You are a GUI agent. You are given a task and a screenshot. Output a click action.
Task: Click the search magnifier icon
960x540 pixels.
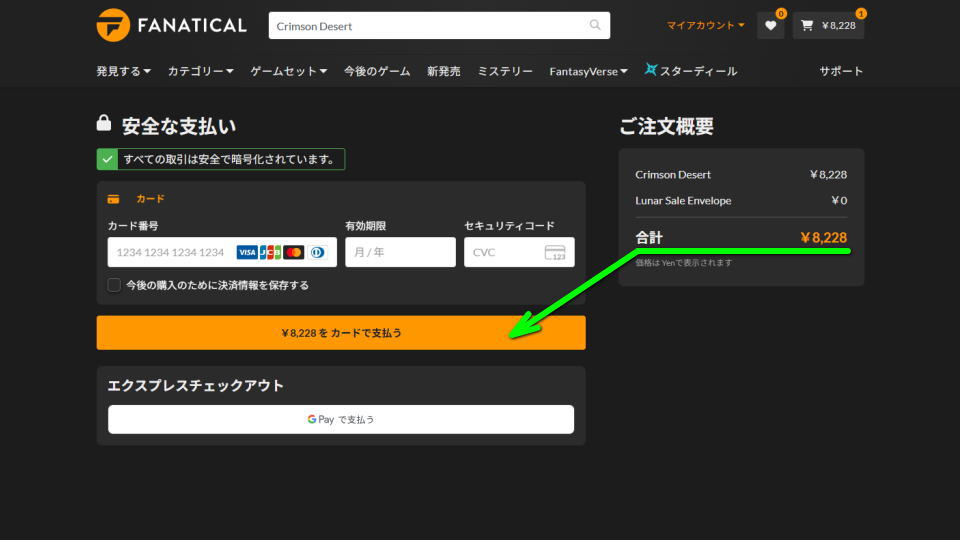[x=595, y=26]
